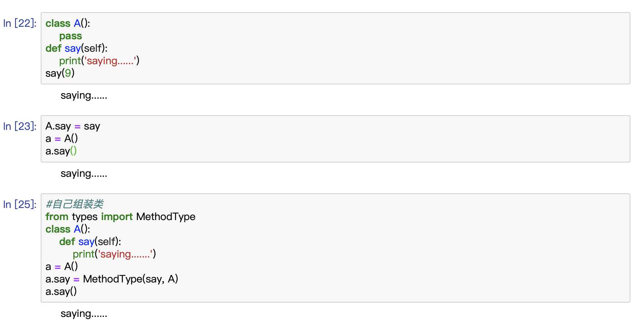Place cursor on the 'say(9)' line
The image size is (644, 325).
60,73
